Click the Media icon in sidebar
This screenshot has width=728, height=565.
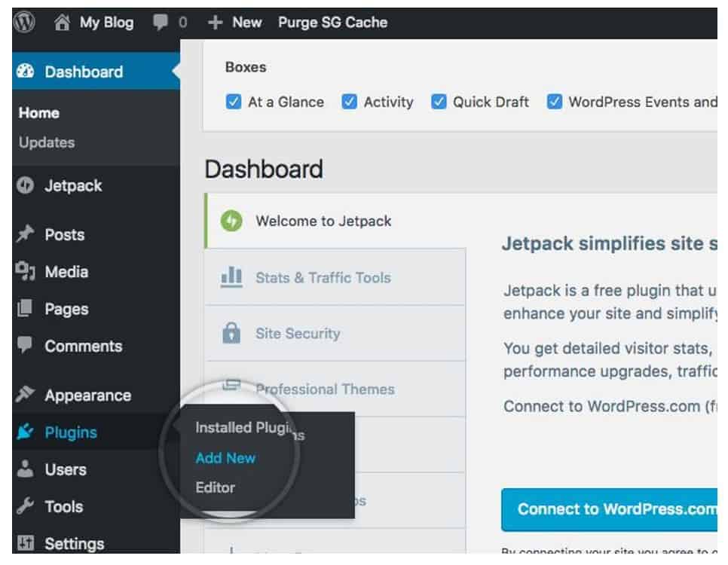click(x=25, y=270)
